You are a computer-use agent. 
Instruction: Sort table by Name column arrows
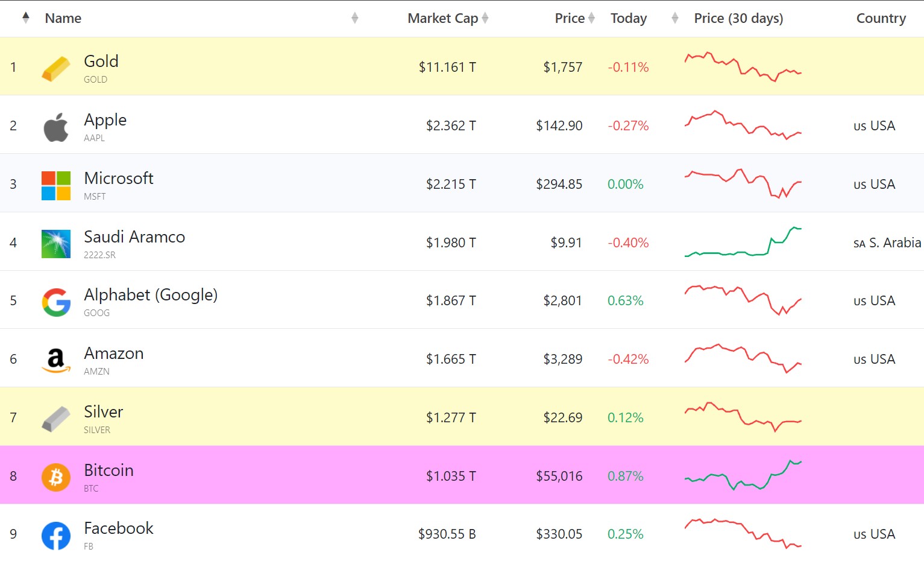tap(355, 18)
